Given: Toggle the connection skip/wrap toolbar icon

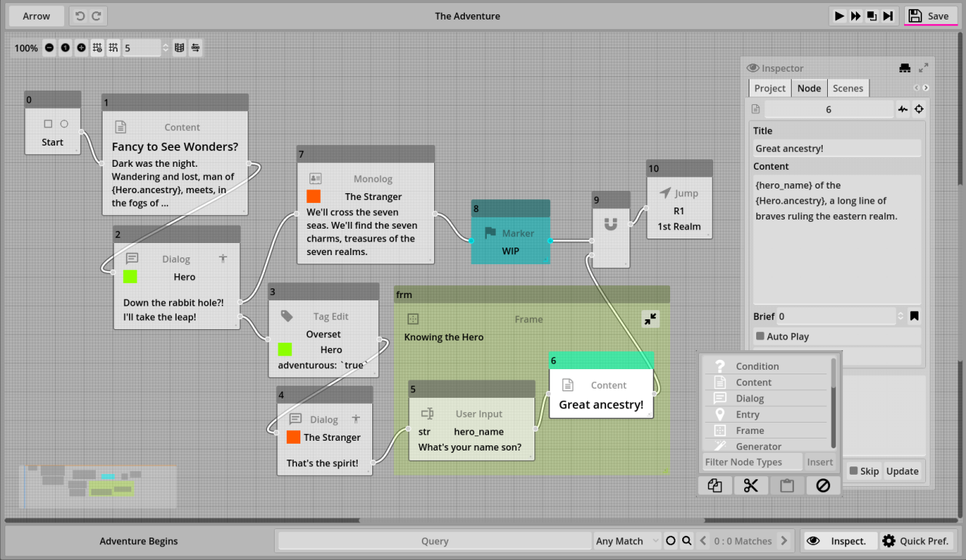Looking at the screenshot, I should tap(195, 48).
